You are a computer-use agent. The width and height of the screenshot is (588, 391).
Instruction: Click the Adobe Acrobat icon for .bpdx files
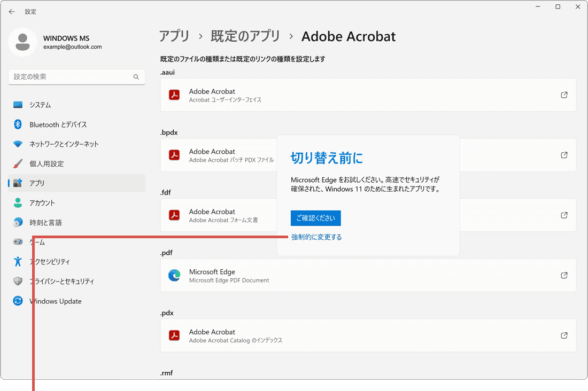click(x=174, y=155)
